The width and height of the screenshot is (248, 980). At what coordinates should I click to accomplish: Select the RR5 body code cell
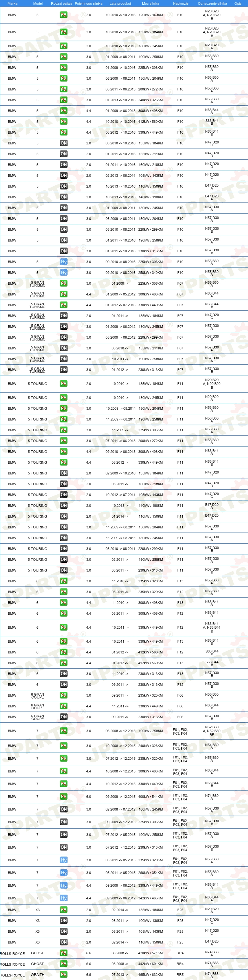[x=180, y=974]
